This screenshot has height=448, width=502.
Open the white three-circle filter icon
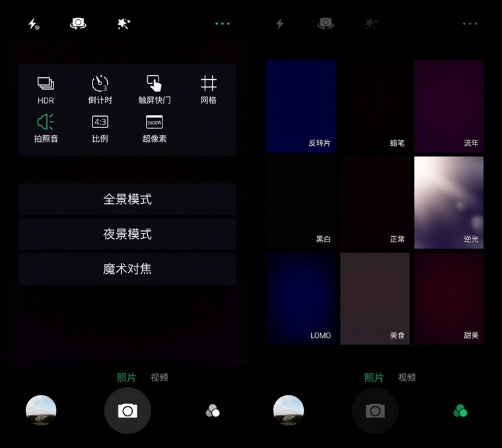pos(212,411)
